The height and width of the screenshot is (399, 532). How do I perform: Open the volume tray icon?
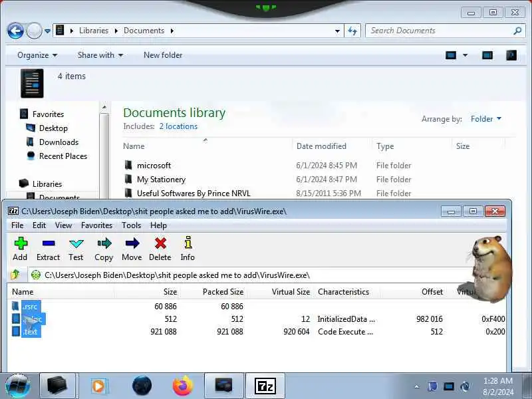pyautogui.click(x=465, y=386)
